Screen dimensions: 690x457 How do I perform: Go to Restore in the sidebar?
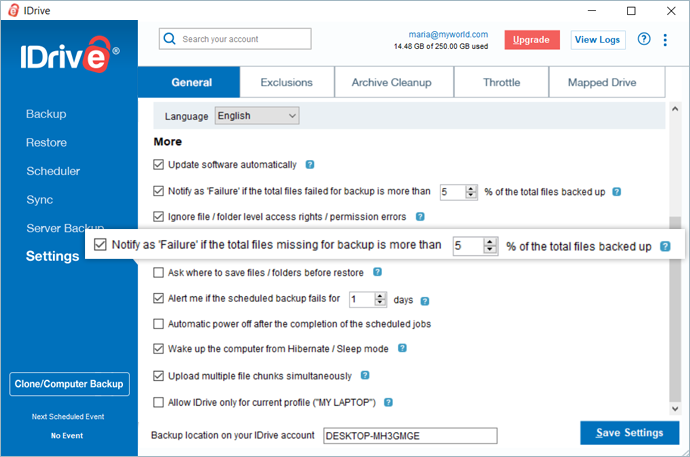[x=46, y=143]
